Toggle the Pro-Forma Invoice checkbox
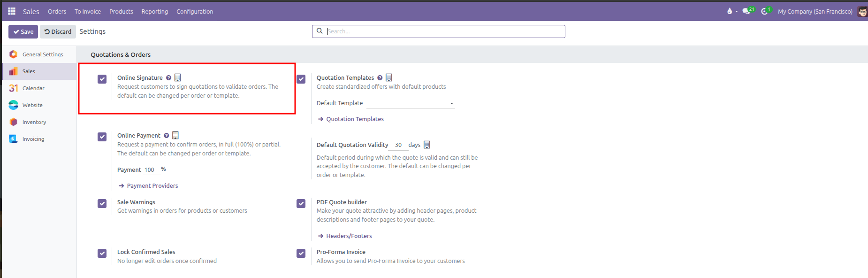 (x=301, y=253)
